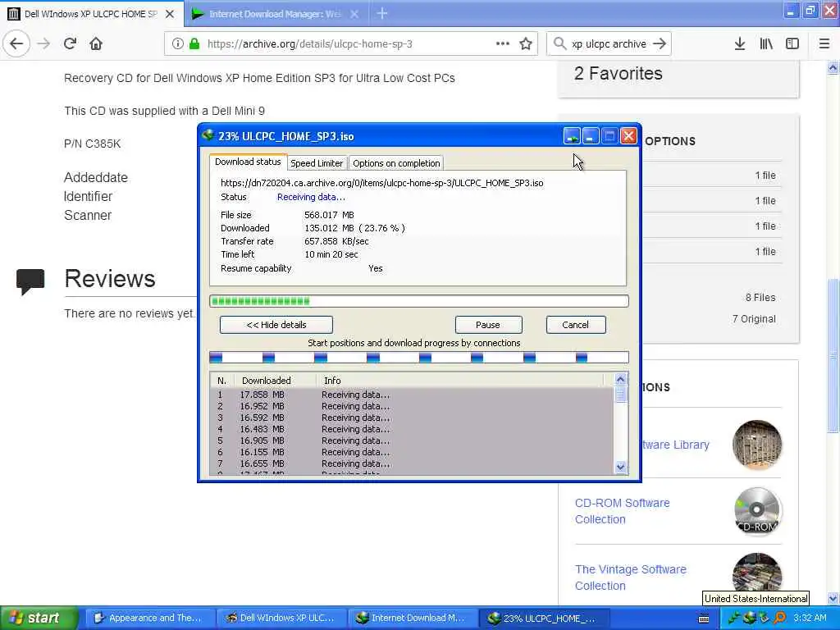Viewport: 840px width, 630px height.
Task: Switch to the Download status tab
Action: pyautogui.click(x=248, y=162)
